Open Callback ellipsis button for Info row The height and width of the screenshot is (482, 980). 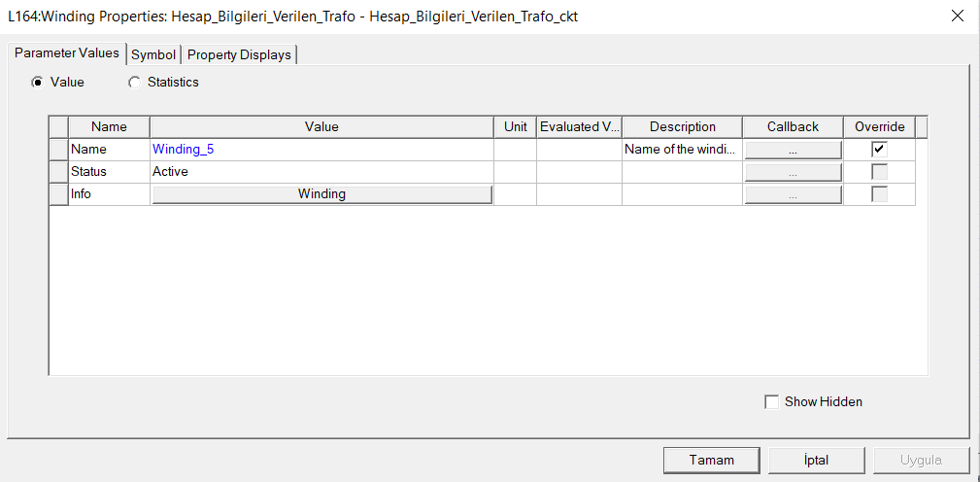pos(793,194)
